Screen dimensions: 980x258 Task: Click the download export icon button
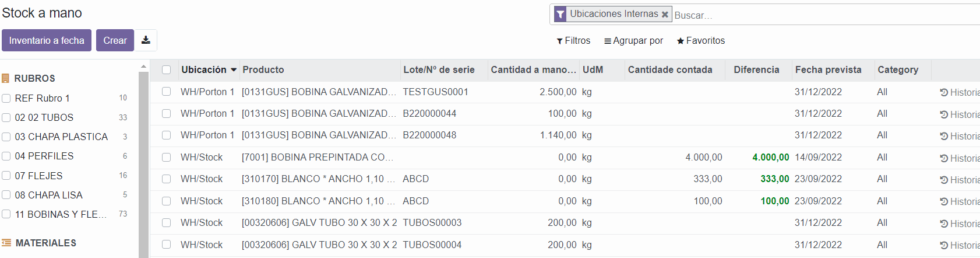pyautogui.click(x=146, y=40)
